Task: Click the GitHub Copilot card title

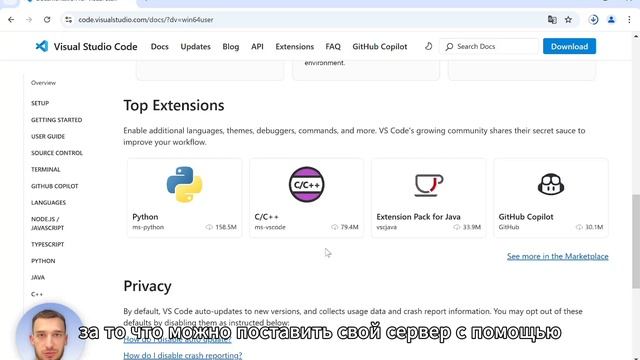Action: (x=526, y=217)
